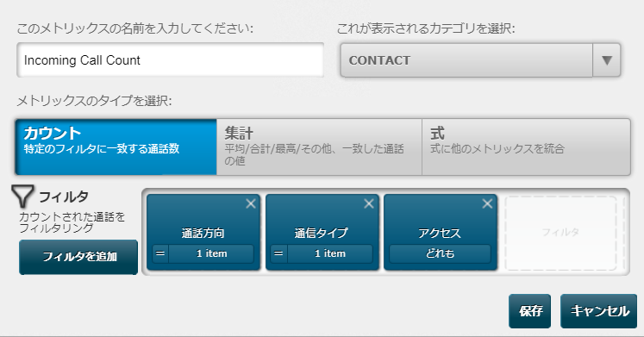
Task: Click the label 'これが表示されるカテゴリを選択:'
Action: (426, 28)
